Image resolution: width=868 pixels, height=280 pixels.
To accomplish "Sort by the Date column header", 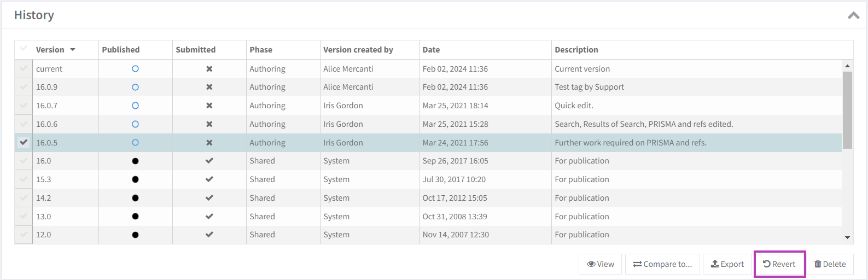I will coord(431,50).
